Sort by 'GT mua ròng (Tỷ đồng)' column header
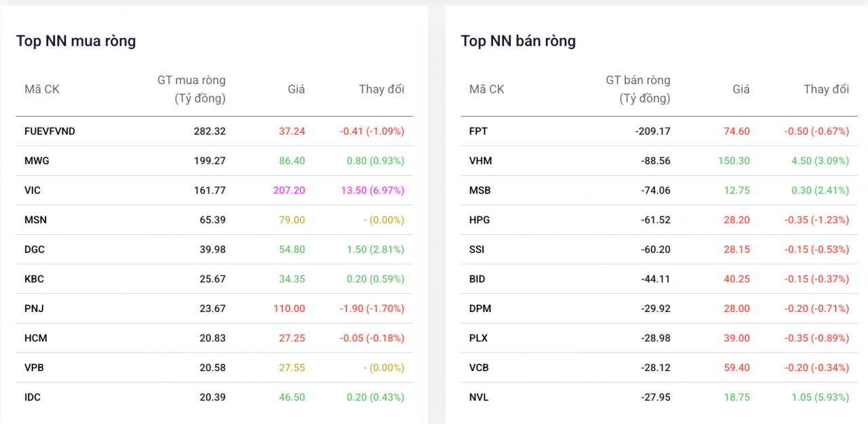The height and width of the screenshot is (424, 868). tap(192, 90)
